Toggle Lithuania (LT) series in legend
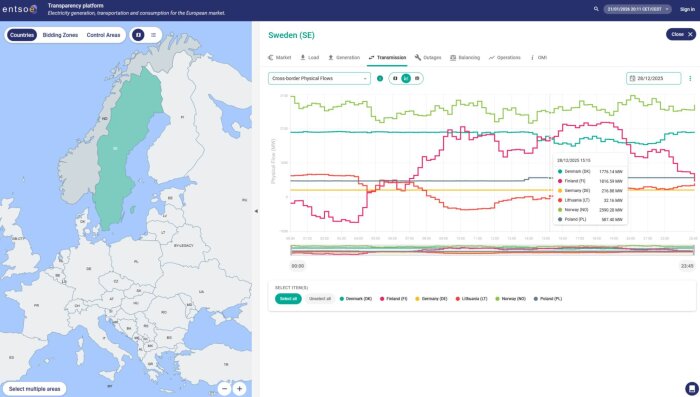Viewport: 700px width, 397px height. [x=471, y=299]
